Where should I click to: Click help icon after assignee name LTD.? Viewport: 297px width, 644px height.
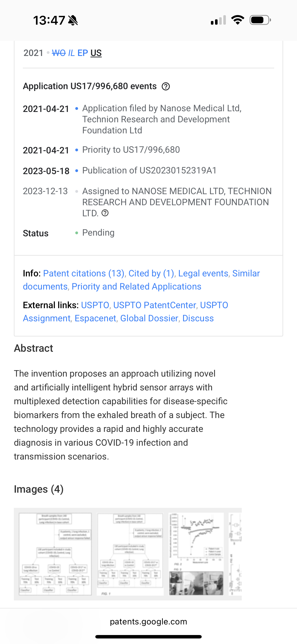click(x=105, y=213)
